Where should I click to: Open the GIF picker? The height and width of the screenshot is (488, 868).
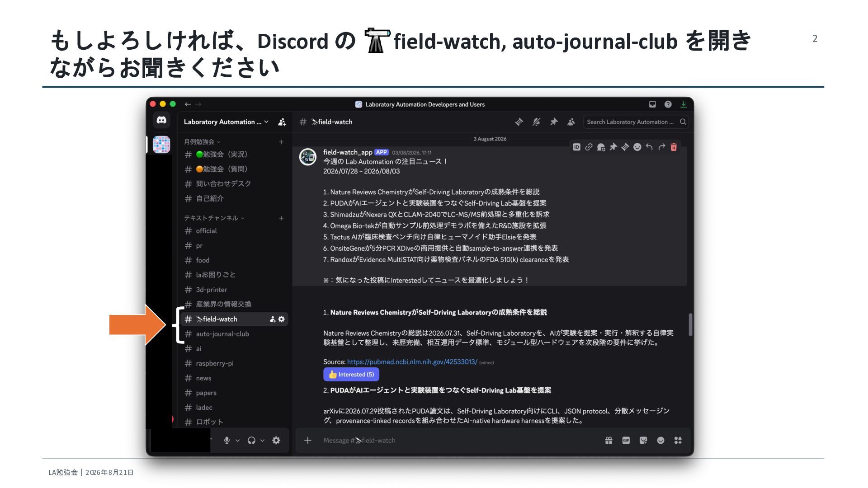[x=626, y=441]
